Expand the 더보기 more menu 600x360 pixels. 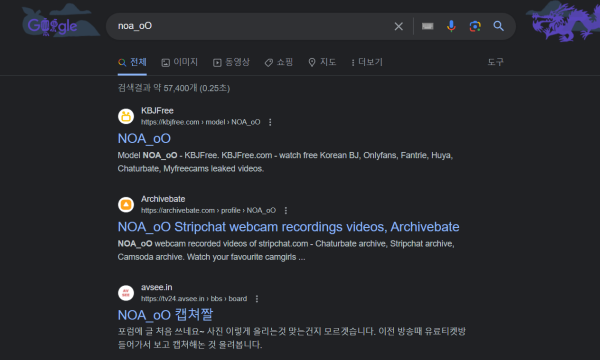(367, 62)
